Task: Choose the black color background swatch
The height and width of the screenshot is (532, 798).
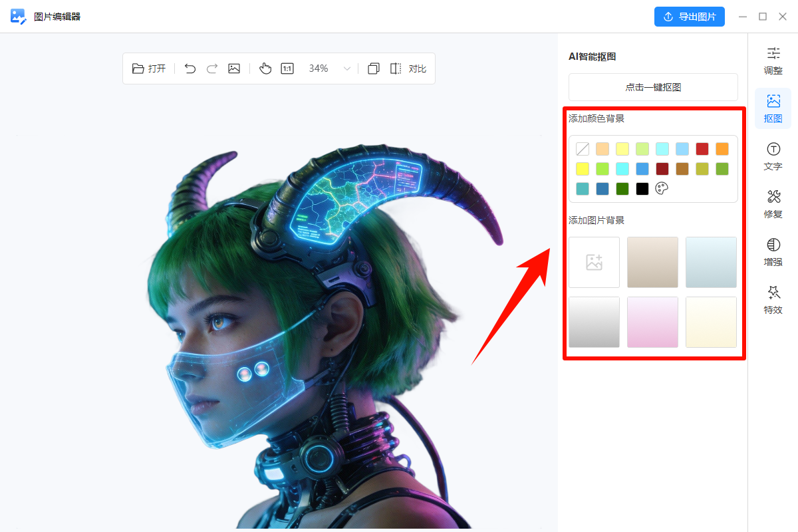Action: tap(642, 189)
